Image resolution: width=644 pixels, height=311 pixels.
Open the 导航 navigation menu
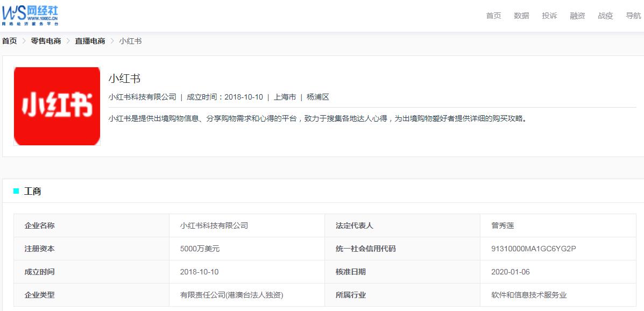tap(633, 16)
